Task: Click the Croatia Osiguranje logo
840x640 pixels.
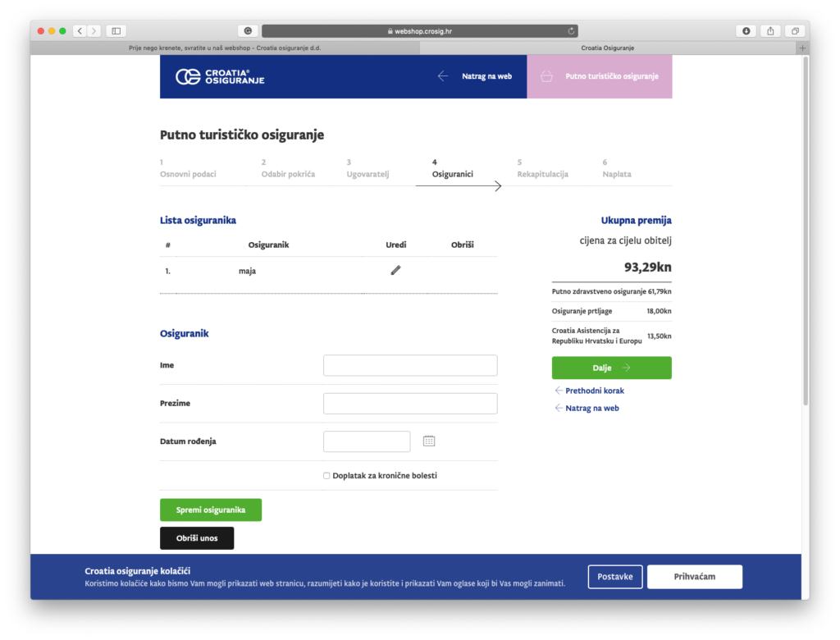Action: [220, 76]
